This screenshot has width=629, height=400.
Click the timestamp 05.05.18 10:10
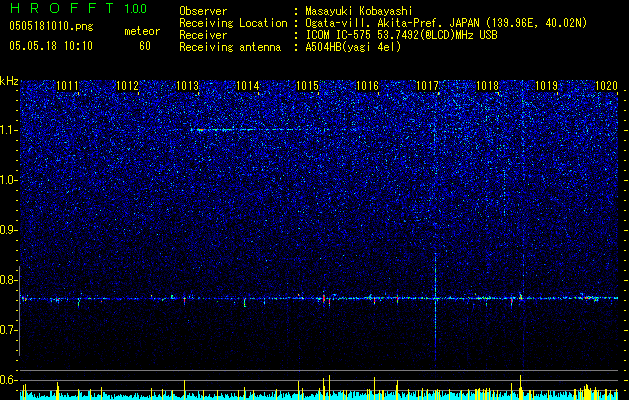pyautogui.click(x=51, y=46)
